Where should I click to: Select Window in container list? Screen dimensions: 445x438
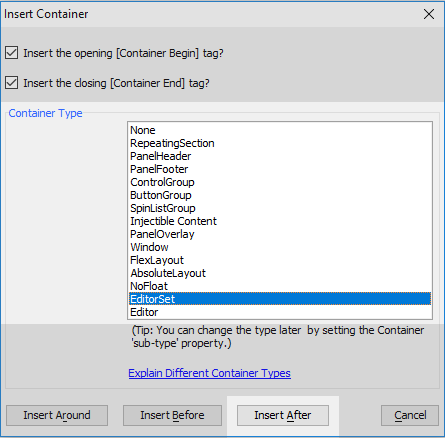coord(280,247)
